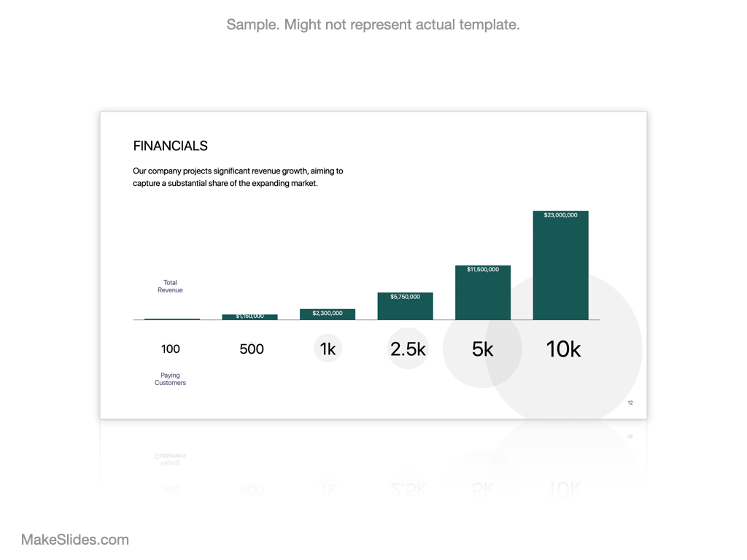Select the 500 customers figure
This screenshot has height=560, width=747.
pyautogui.click(x=252, y=349)
